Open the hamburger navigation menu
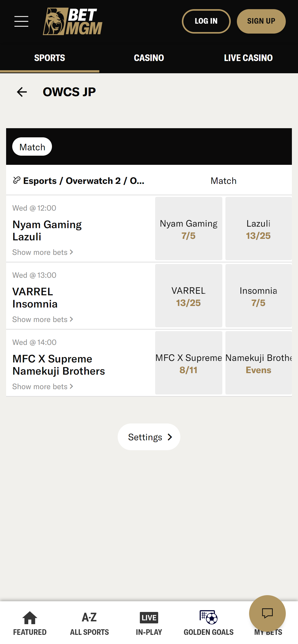Screen dimensions: 298x644 tap(21, 21)
